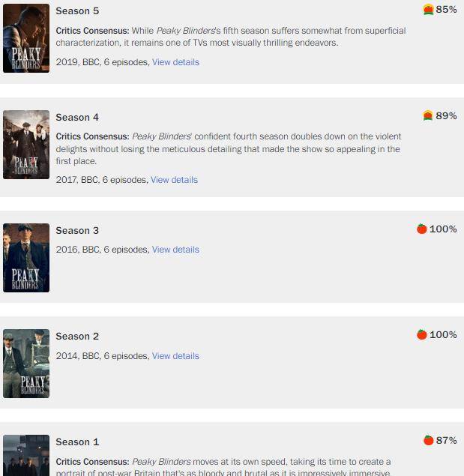
Task: Click the Season 2 fresh tomato icon
Action: (422, 334)
